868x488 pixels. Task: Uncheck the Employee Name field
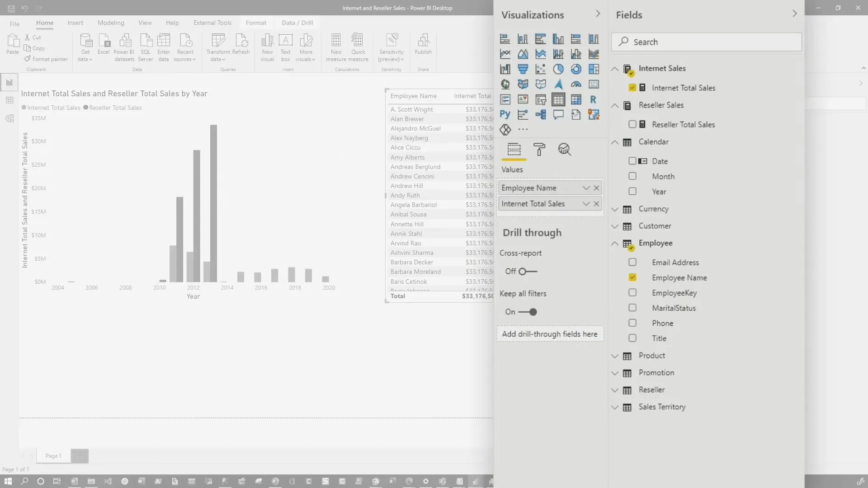(633, 277)
